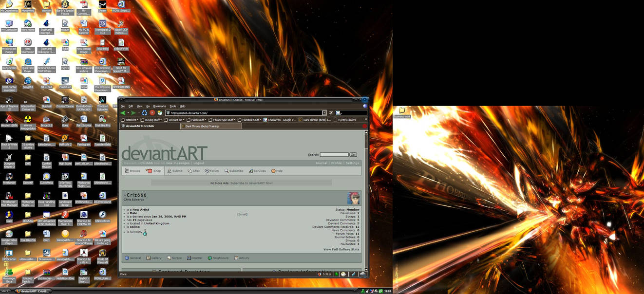Open deviantART Chat
Viewport: 644px width, 294px height.
coord(194,171)
